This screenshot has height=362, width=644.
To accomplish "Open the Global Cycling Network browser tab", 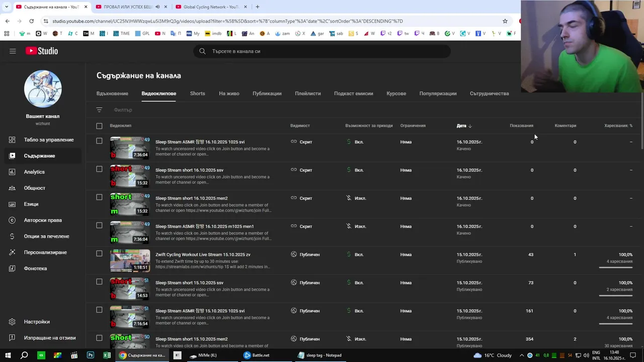I will coord(210,7).
